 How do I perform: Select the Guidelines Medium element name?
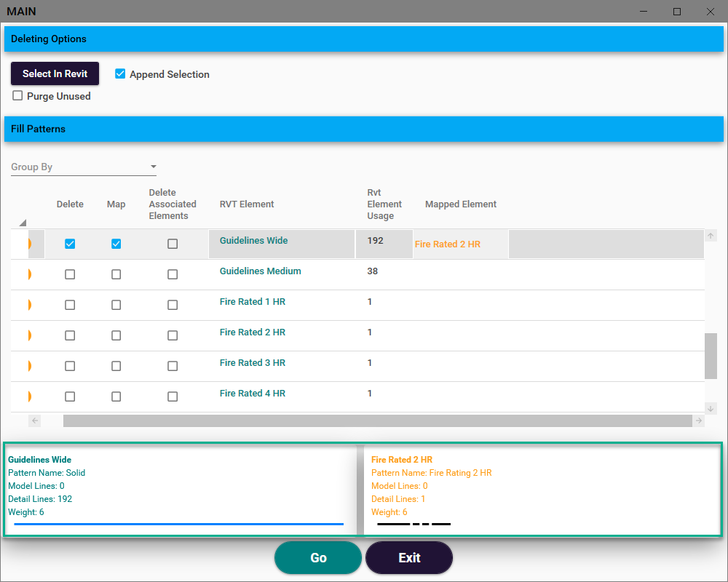pos(260,271)
